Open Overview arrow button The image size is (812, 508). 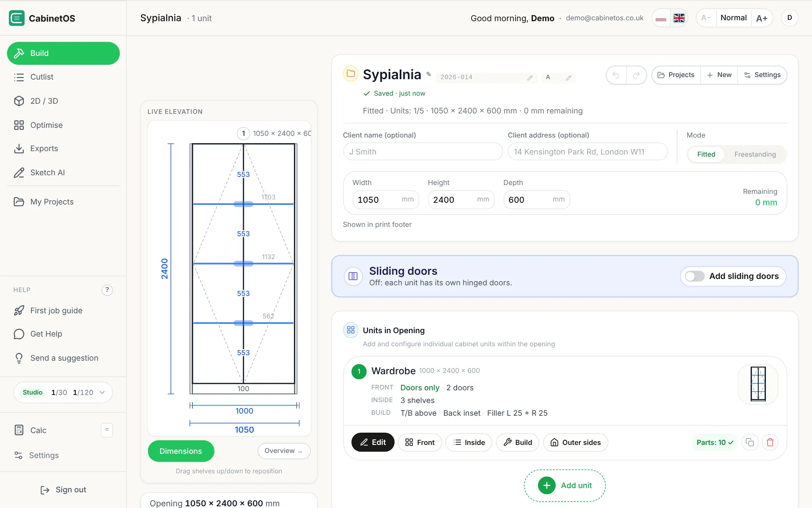pyautogui.click(x=284, y=451)
